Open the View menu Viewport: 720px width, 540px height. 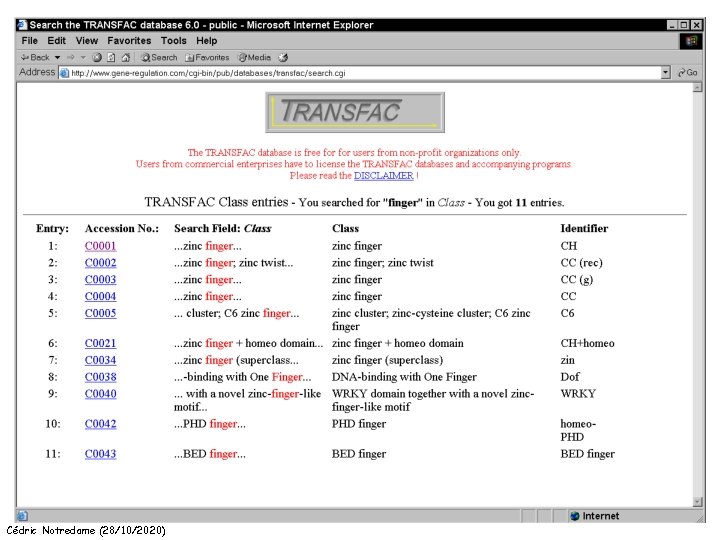pyautogui.click(x=87, y=41)
